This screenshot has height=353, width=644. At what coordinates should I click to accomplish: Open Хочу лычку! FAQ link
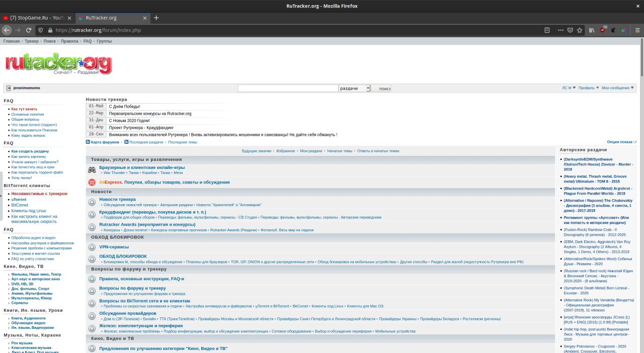click(x=22, y=178)
